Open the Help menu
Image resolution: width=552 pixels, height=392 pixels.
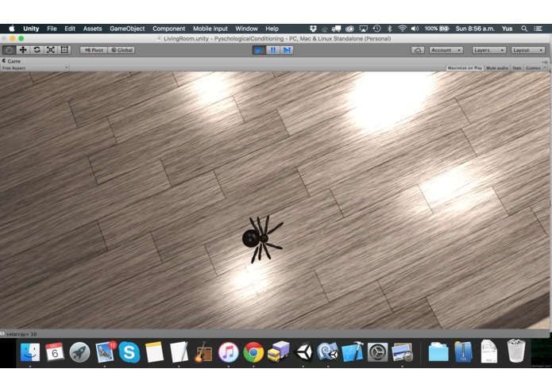click(x=272, y=29)
